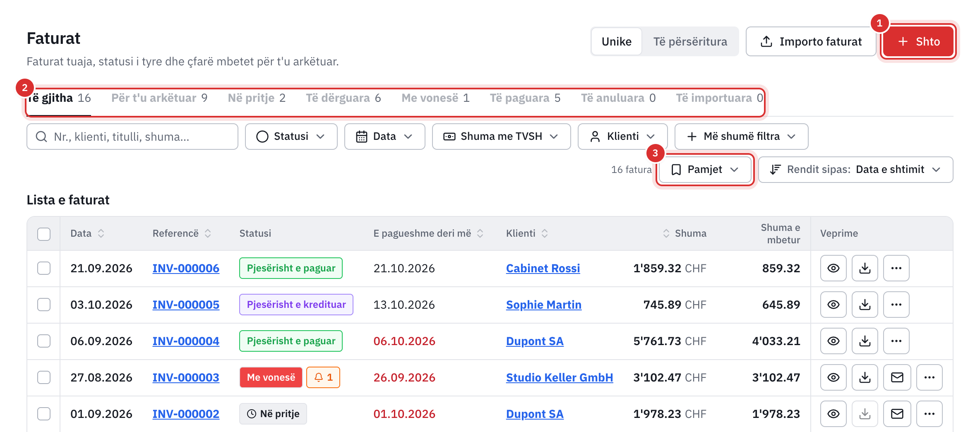
Task: Focus the invoice search field
Action: pos(132,137)
